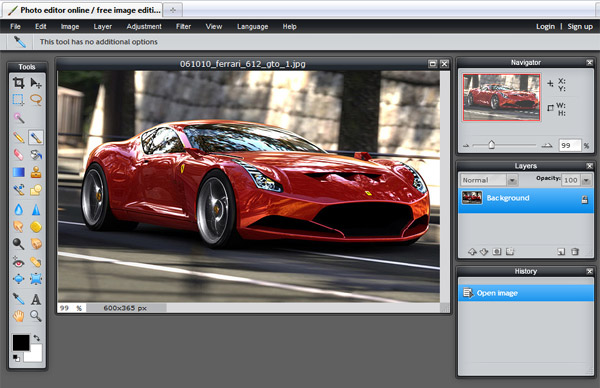
Task: Select the Pencil tool
Action: (x=18, y=137)
